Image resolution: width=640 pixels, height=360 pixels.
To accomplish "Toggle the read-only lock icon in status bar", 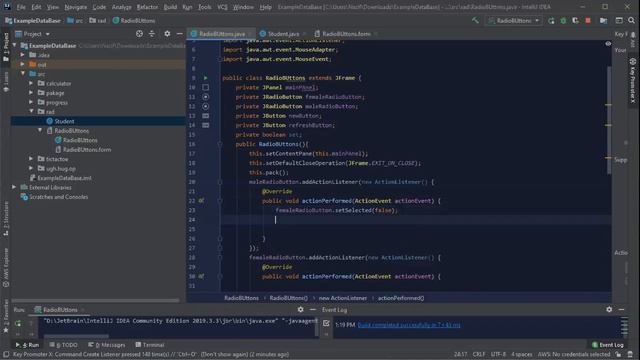I will [619, 355].
